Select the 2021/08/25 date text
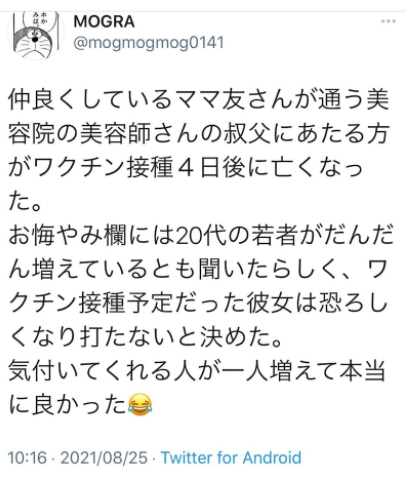410x479 pixels. (x=104, y=458)
